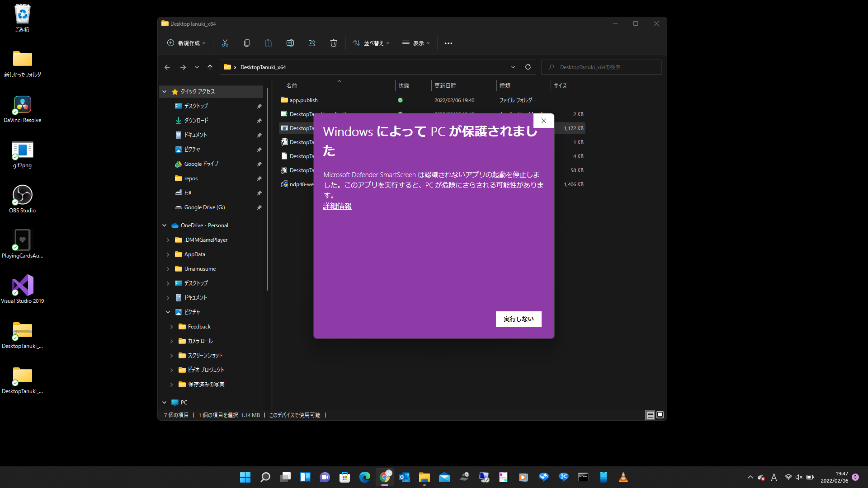Click the Copy icon in Explorer toolbar
Image resolution: width=868 pixels, height=488 pixels.
click(246, 43)
